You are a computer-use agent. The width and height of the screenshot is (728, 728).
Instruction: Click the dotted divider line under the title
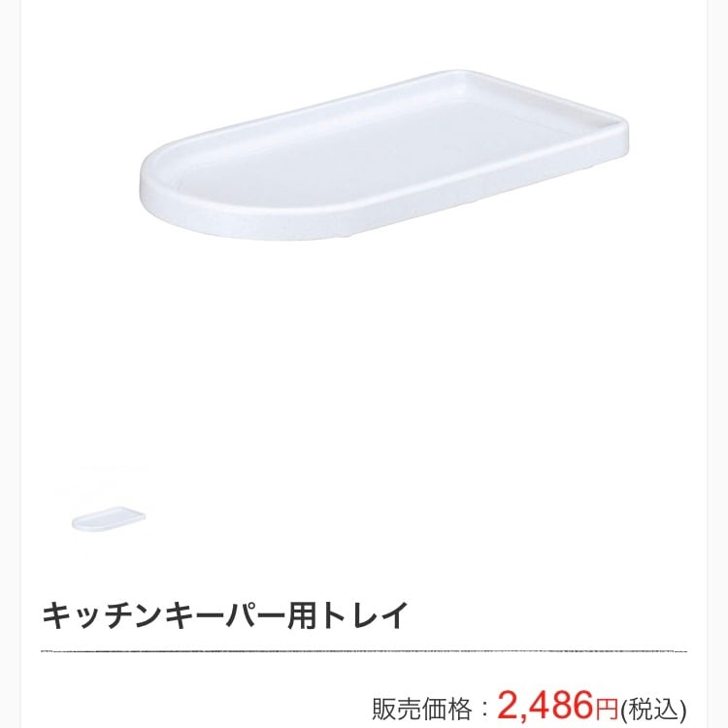(x=364, y=651)
